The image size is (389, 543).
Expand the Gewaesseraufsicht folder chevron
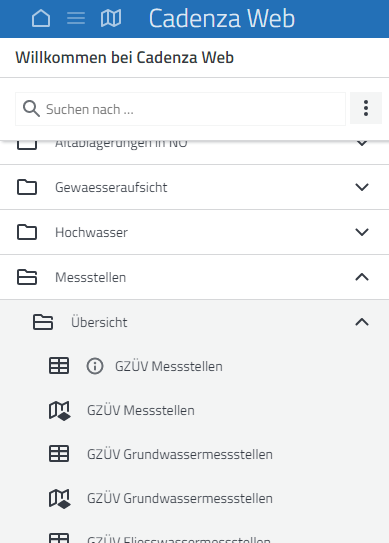[362, 187]
